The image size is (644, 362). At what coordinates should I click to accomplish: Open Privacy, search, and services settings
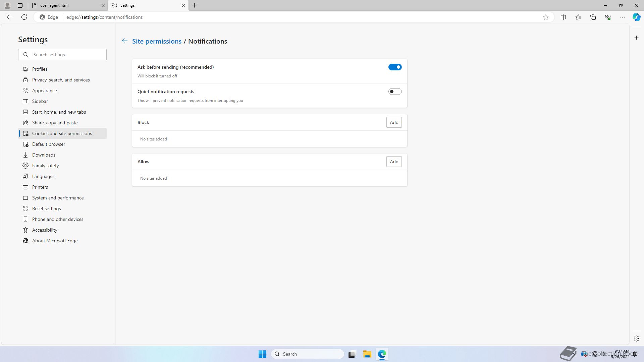coord(61,80)
